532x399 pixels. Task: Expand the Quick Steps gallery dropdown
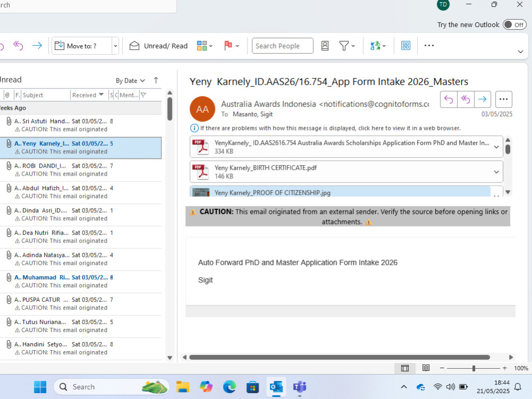(115, 46)
